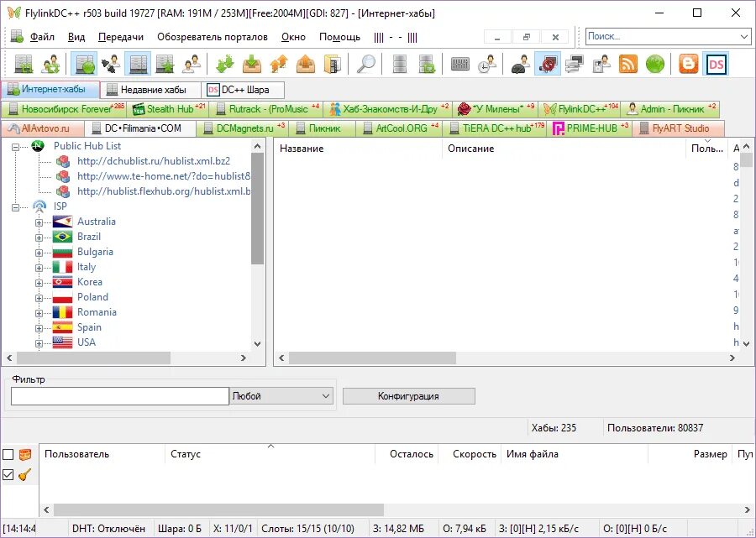Screen dimensions: 756x538
Task: Open the Окно menu
Action: pyautogui.click(x=293, y=37)
